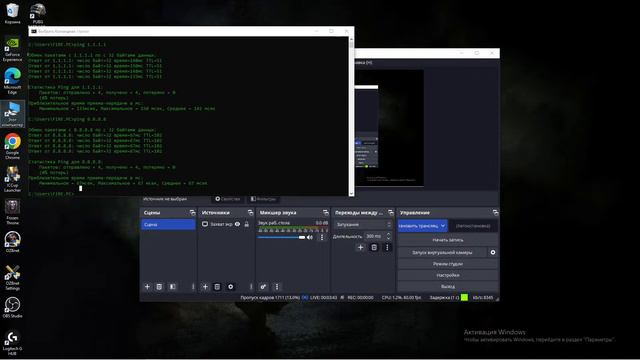Screen dimensions: 640x360
Task: Open advanced audio settings gears icon in Микшер звука
Action: pyautogui.click(x=263, y=287)
